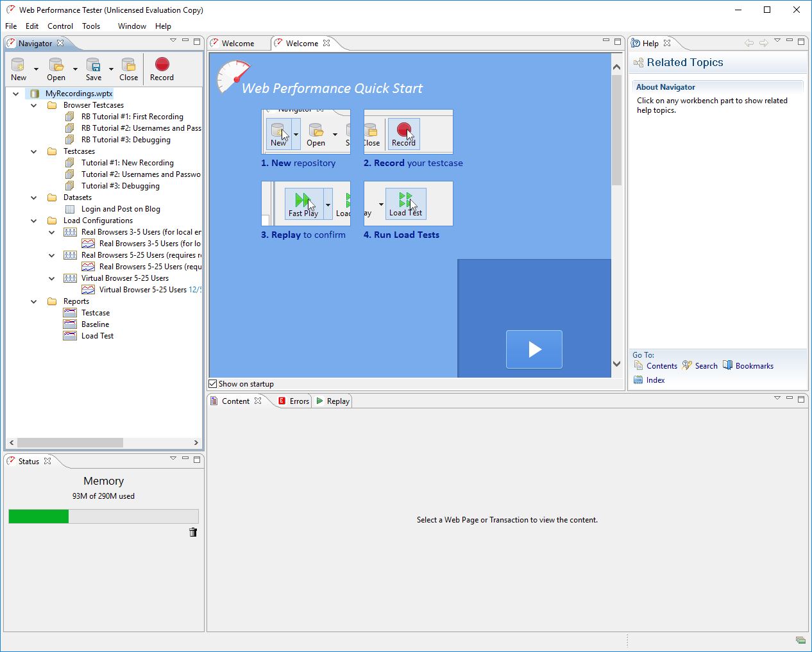
Task: Click the Contents link in the Help panel
Action: (x=661, y=365)
